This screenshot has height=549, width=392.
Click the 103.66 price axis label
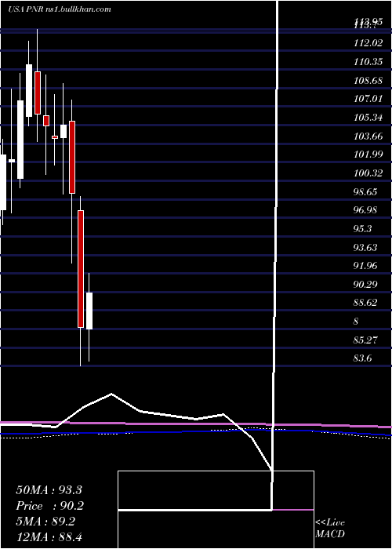366,136
